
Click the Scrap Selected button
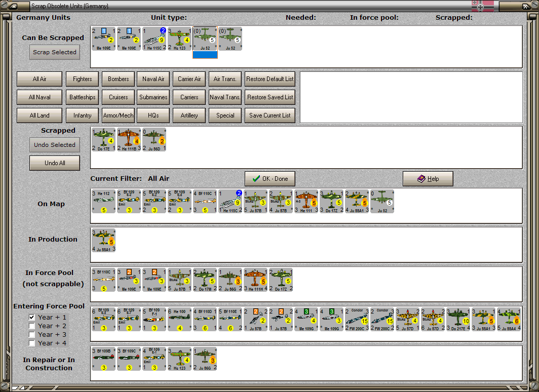click(x=55, y=52)
